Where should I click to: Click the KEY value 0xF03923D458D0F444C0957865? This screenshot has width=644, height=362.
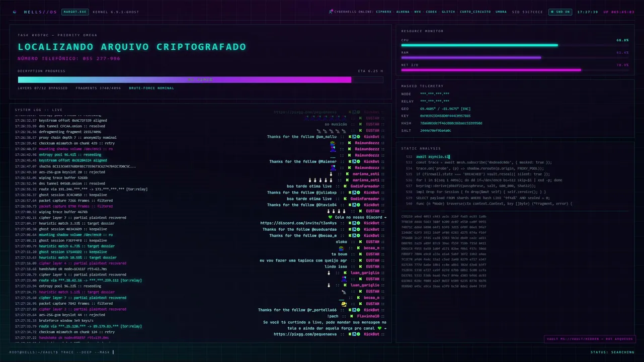point(445,116)
